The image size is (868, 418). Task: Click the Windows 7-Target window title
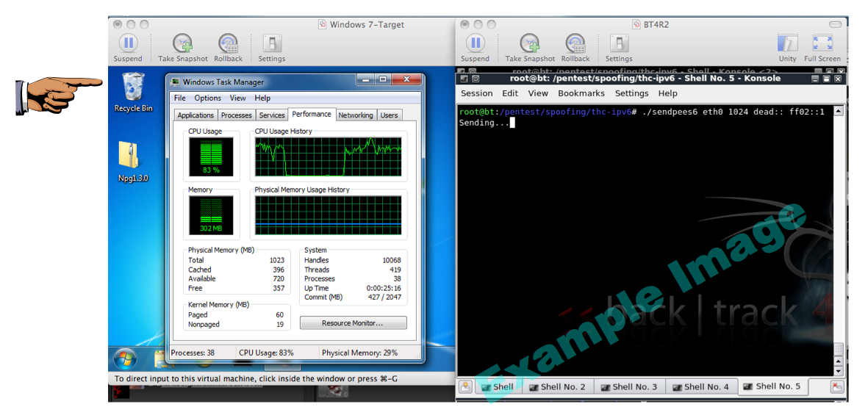[367, 24]
